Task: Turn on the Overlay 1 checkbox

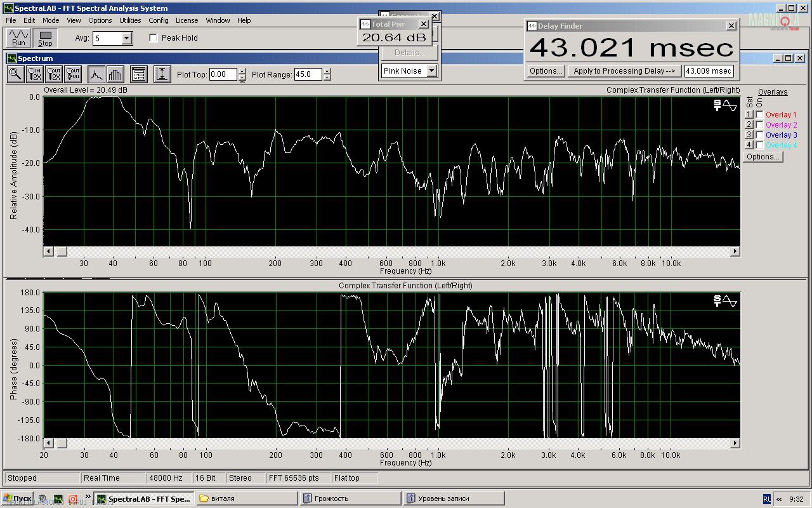Action: tap(759, 115)
